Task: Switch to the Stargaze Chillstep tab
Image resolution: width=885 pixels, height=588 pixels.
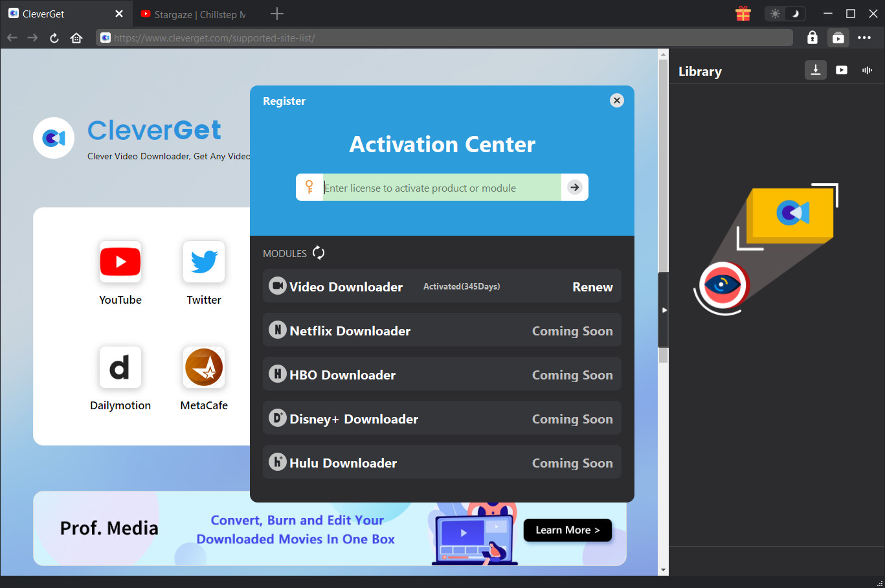Action: tap(194, 14)
